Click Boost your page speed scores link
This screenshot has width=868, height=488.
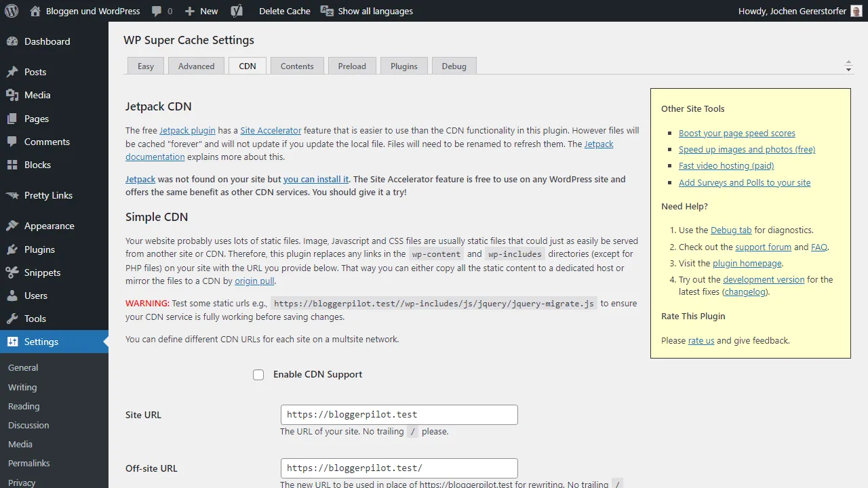tap(737, 133)
